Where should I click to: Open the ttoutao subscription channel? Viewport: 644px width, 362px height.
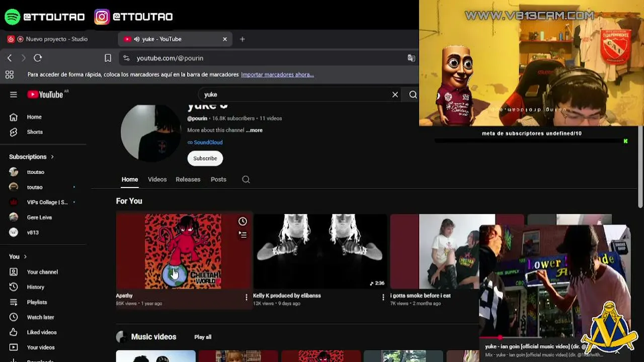click(x=35, y=172)
